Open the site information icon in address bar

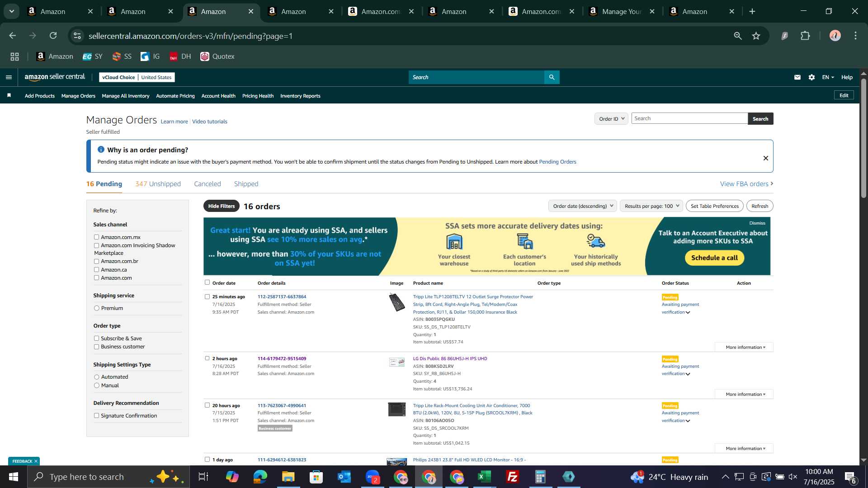[77, 36]
